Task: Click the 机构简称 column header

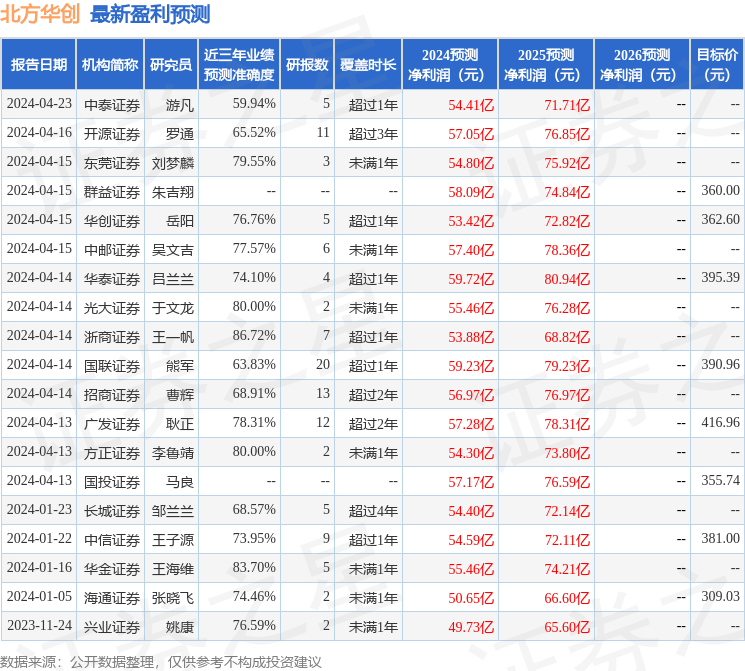Action: (110, 65)
